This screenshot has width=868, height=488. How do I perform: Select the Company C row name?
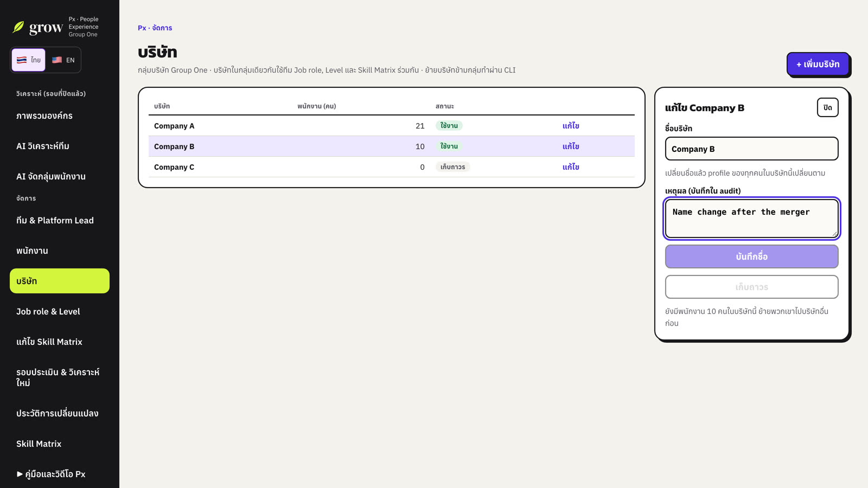174,167
